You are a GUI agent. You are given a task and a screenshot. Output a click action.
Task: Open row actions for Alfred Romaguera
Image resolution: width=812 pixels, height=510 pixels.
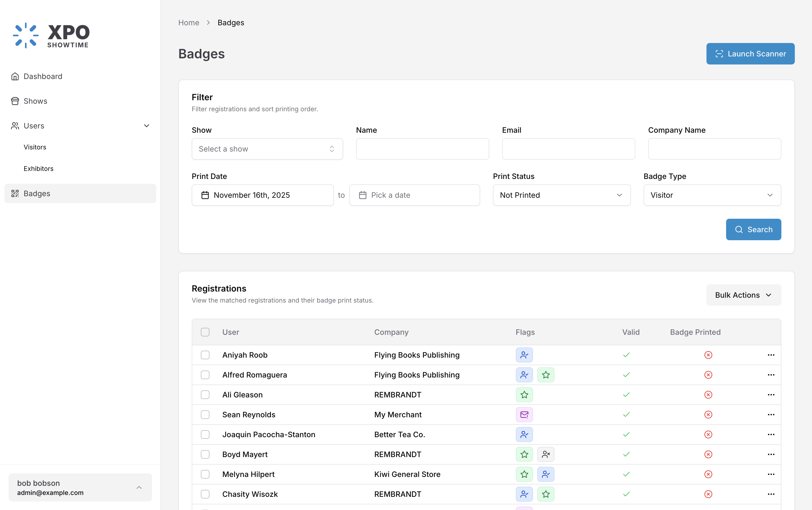tap(771, 375)
